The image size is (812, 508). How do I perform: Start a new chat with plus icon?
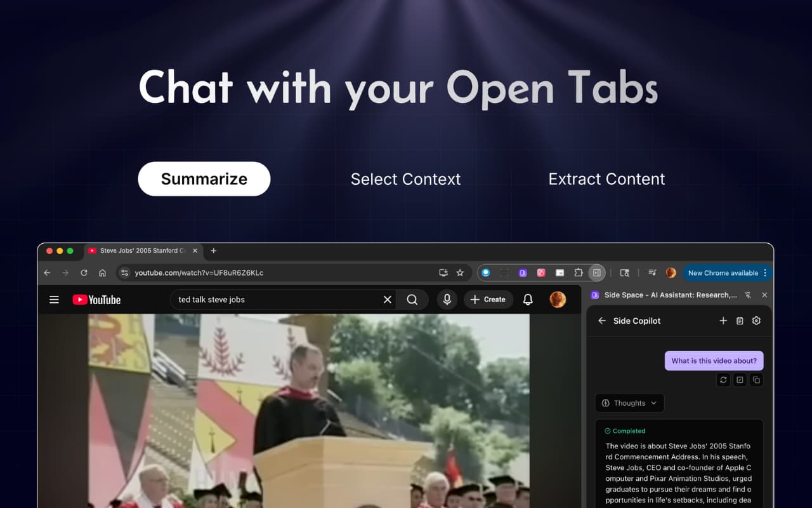pos(723,321)
